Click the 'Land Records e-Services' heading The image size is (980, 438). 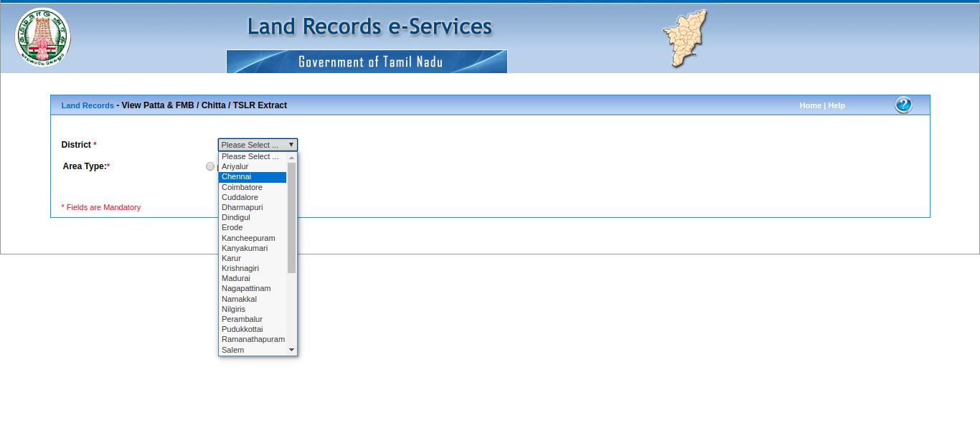pos(369,27)
